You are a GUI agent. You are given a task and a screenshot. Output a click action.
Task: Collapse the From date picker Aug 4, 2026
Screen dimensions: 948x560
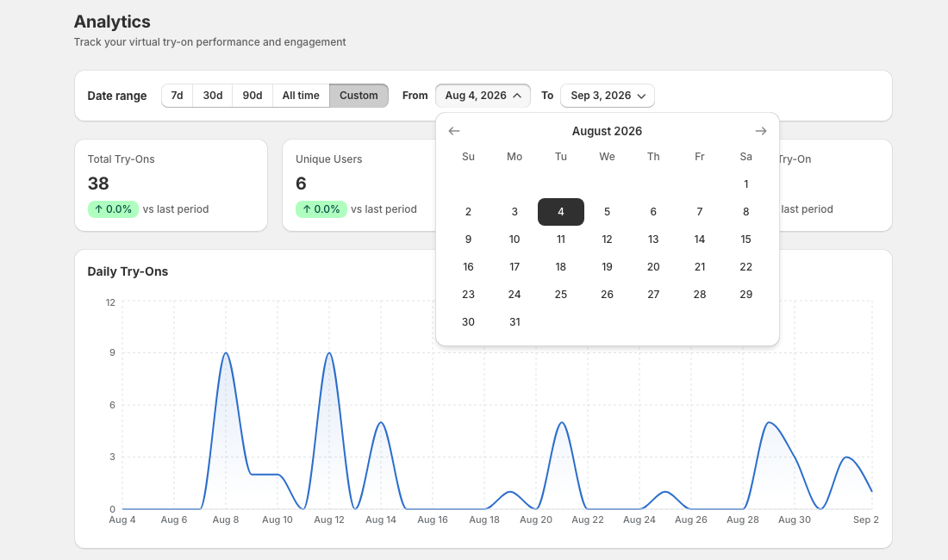[x=483, y=96]
